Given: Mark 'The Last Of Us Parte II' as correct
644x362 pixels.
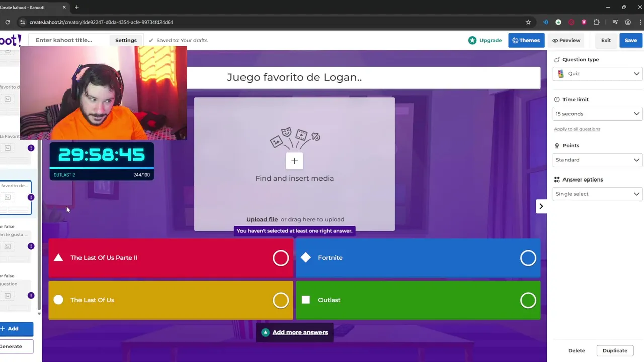Looking at the screenshot, I should 281,258.
